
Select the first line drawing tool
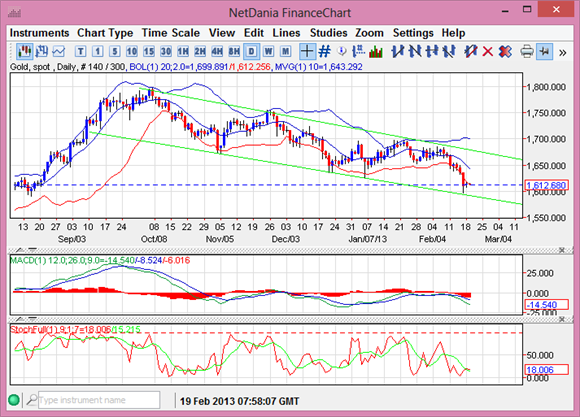pyautogui.click(x=398, y=51)
